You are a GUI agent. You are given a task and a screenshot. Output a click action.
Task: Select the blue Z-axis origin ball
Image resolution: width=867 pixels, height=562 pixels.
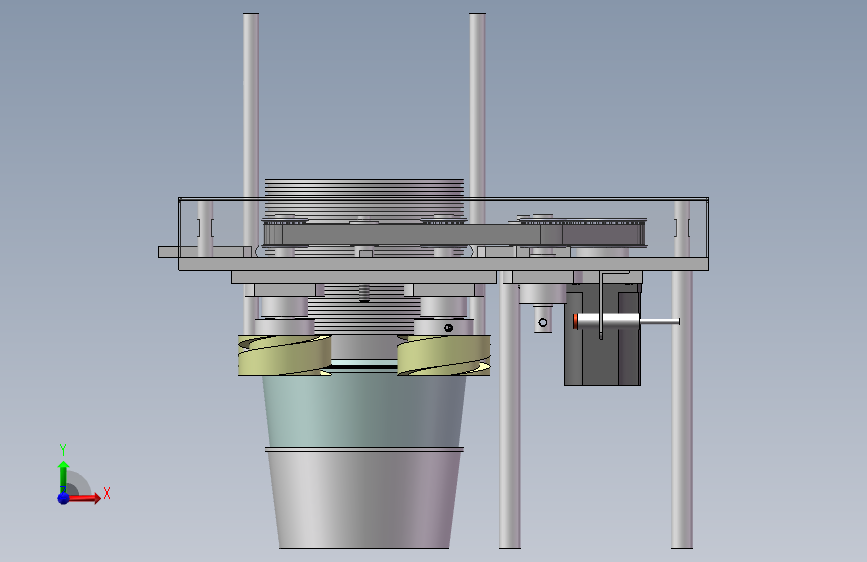point(63,498)
